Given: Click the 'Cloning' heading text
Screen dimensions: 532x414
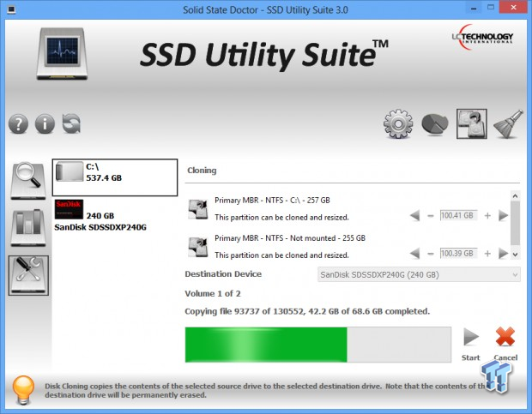Looking at the screenshot, I should pos(202,171).
